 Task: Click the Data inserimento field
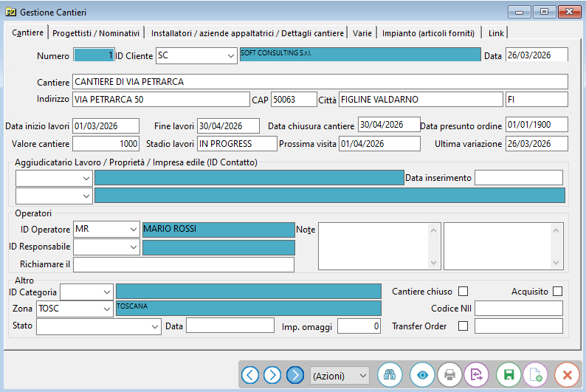pos(519,178)
